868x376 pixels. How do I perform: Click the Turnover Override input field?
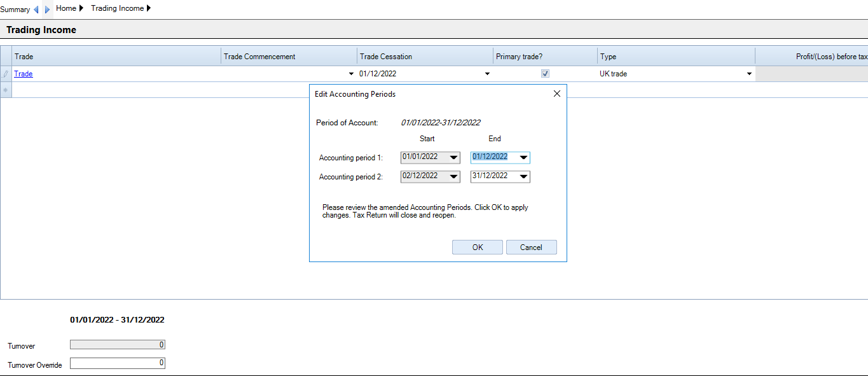pos(118,363)
